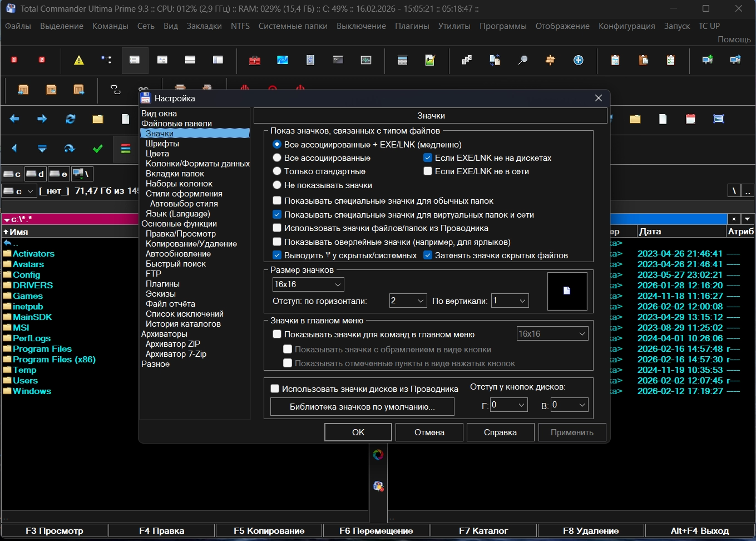
Task: Open the 'Конфигурация' menu
Action: [626, 26]
